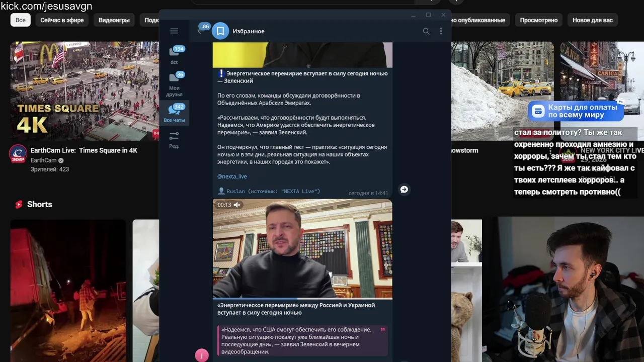
Task: Click the pink J sender avatar
Action: click(x=202, y=355)
